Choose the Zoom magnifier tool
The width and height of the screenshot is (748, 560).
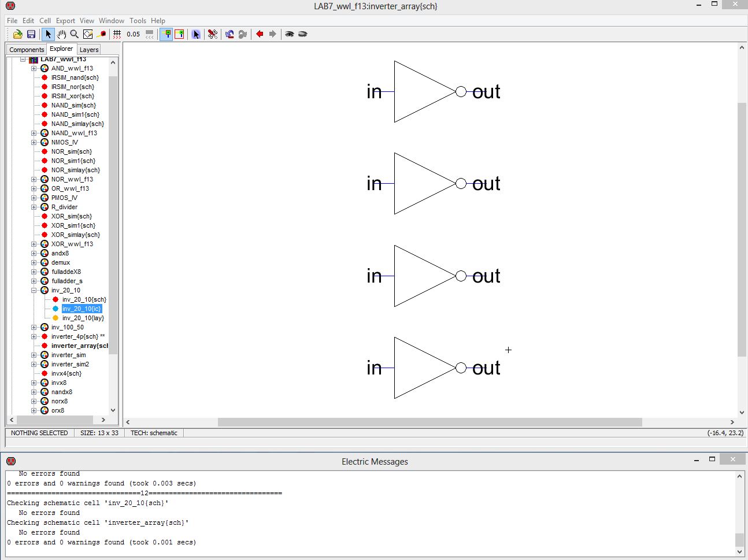point(74,34)
